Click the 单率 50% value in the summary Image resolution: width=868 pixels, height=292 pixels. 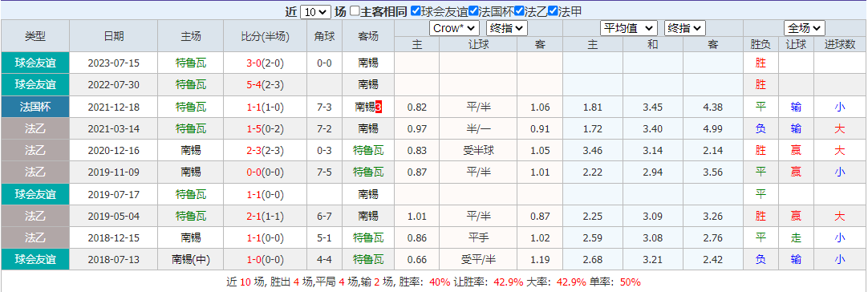[630, 282]
